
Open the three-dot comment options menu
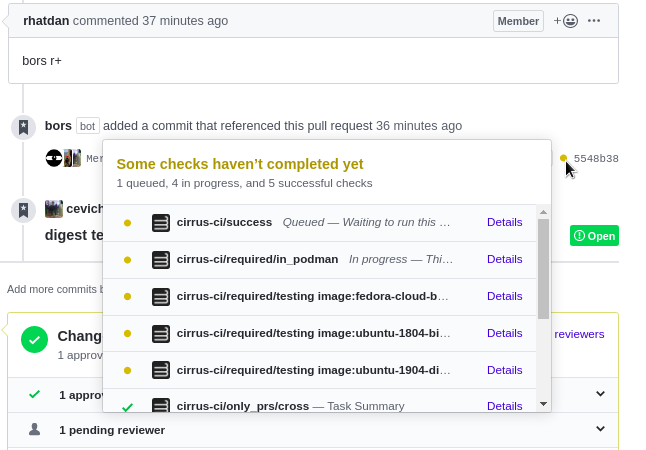point(594,21)
